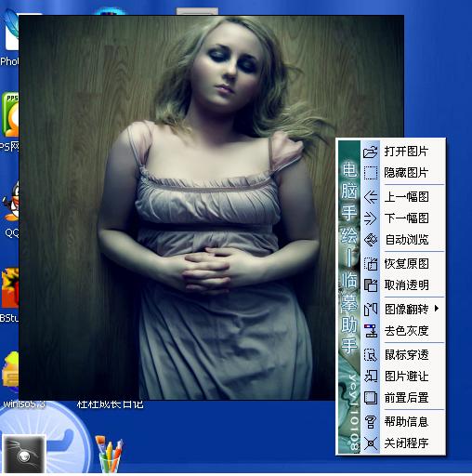Select 图片避让 menu entry
The image size is (472, 476).
(403, 377)
